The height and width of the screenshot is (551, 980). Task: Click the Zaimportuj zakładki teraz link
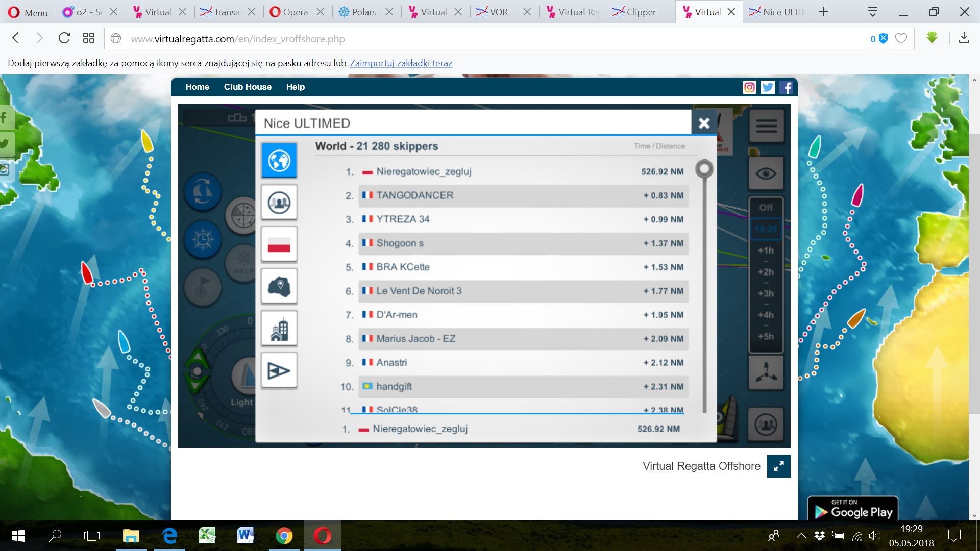(x=401, y=63)
